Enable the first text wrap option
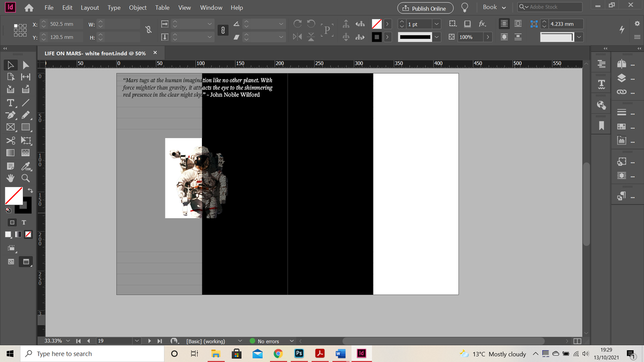The image size is (644, 362). click(504, 24)
